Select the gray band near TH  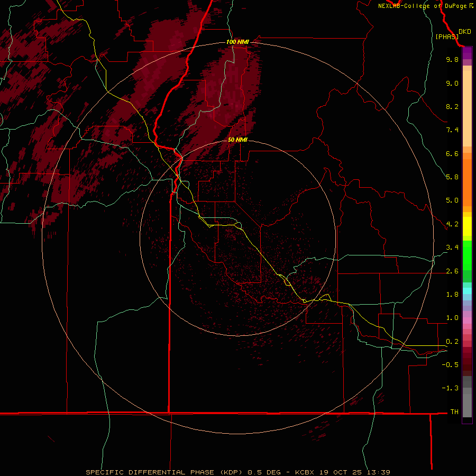[x=467, y=406]
